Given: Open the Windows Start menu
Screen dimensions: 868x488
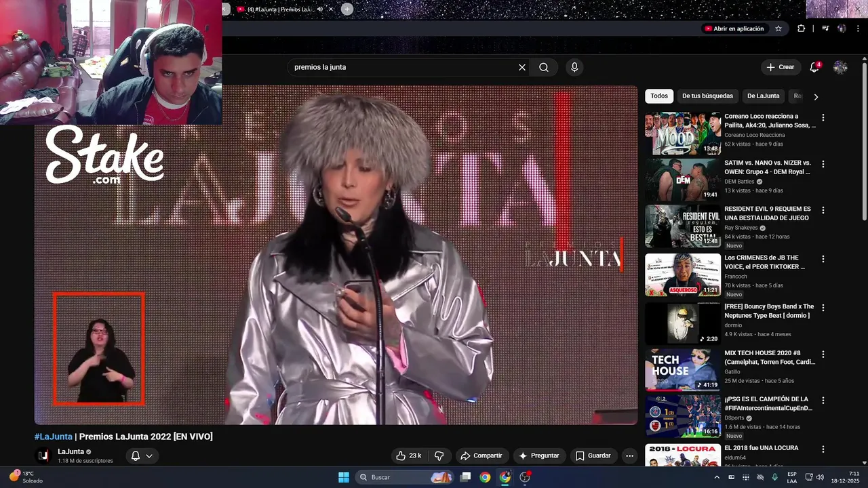Looking at the screenshot, I should 344,477.
